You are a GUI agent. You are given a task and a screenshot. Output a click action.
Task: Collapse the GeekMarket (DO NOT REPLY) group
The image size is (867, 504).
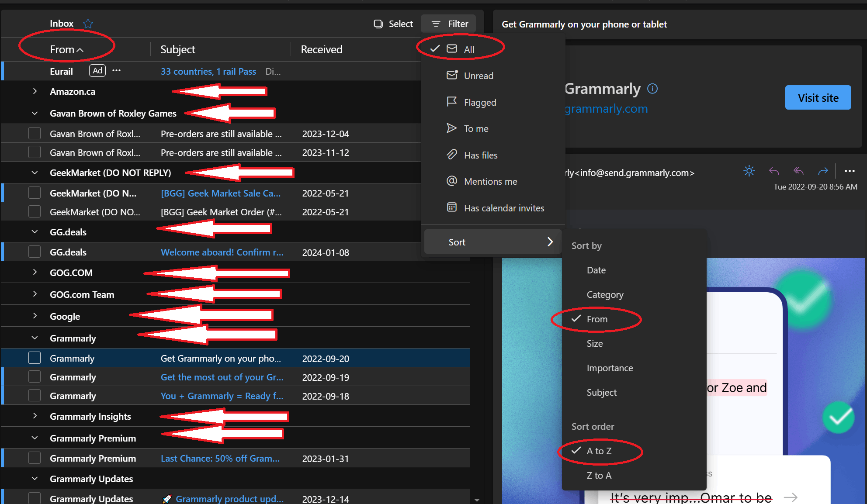35,173
